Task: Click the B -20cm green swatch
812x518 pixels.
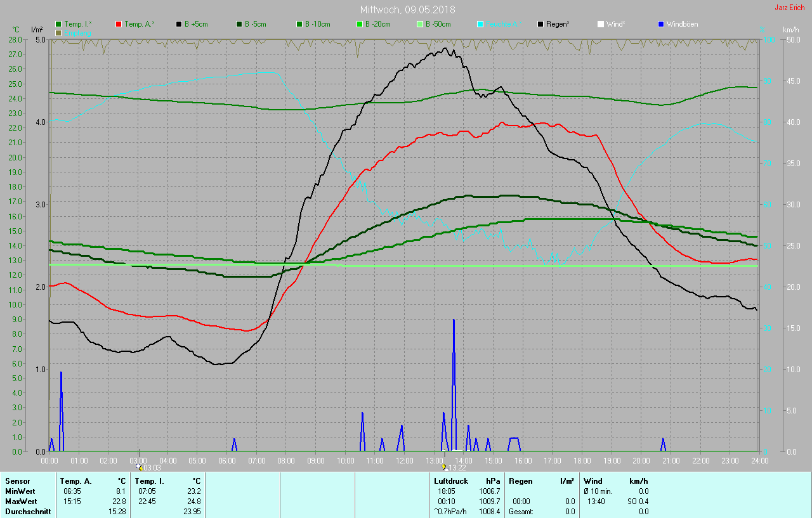Action: 360,24
